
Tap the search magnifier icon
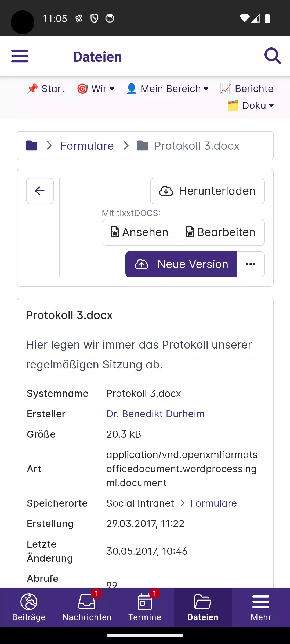[273, 56]
